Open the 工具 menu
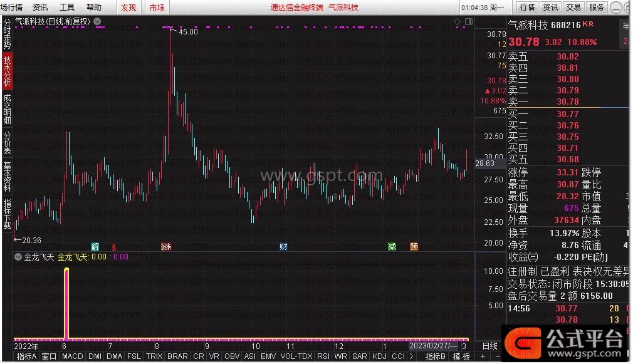The width and height of the screenshot is (633, 364). (x=67, y=8)
